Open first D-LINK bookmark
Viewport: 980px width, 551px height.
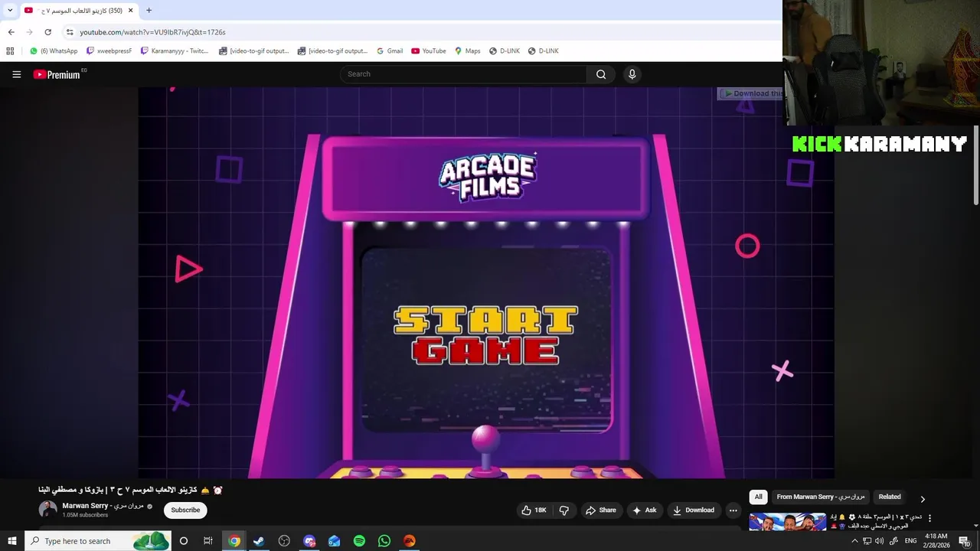pyautogui.click(x=504, y=51)
